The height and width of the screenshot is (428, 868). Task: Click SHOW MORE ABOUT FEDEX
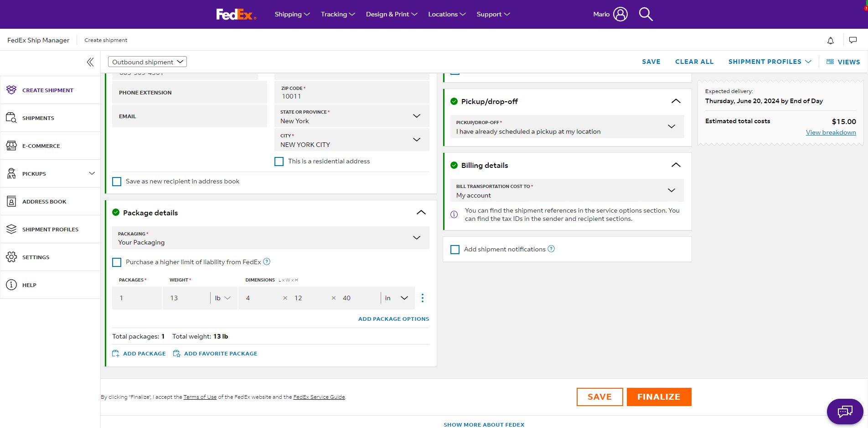(x=484, y=425)
